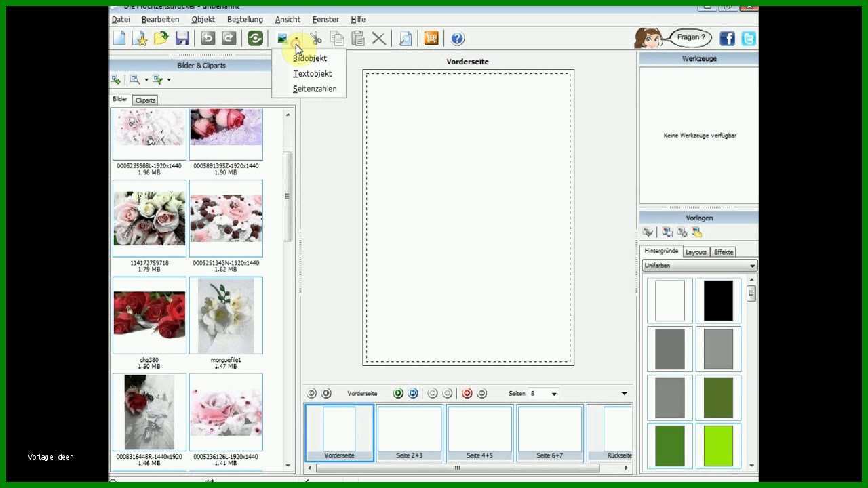Go to the first page navigation button

click(x=311, y=393)
